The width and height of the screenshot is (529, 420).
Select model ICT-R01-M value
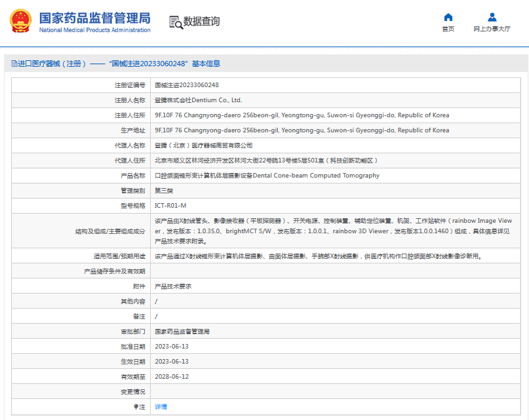coord(170,206)
